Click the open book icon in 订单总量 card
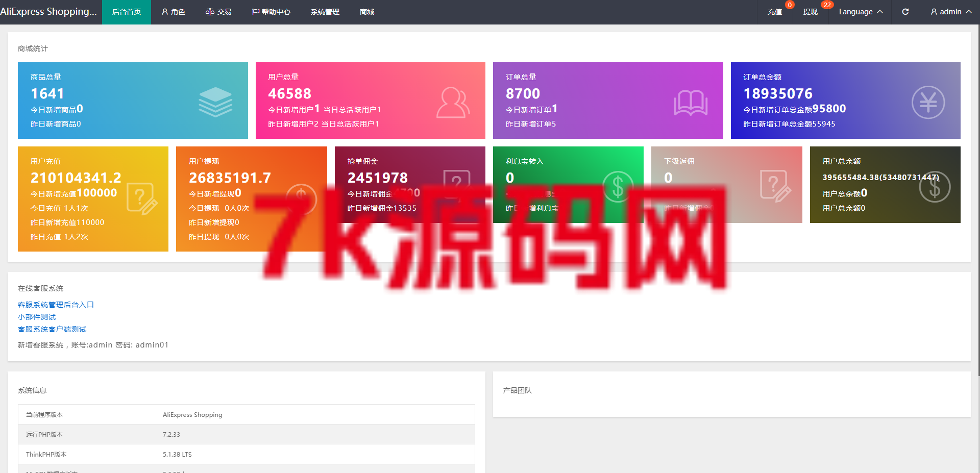Viewport: 980px width, 473px height. coord(690,103)
